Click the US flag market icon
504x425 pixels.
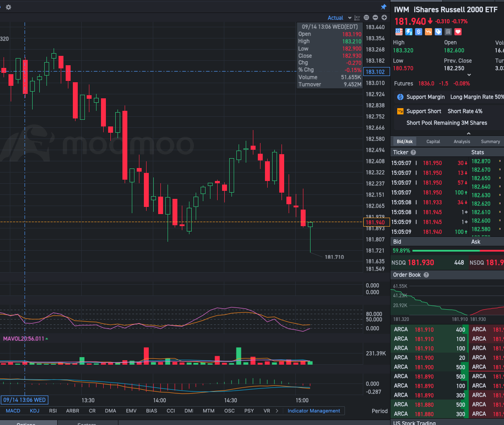[399, 31]
